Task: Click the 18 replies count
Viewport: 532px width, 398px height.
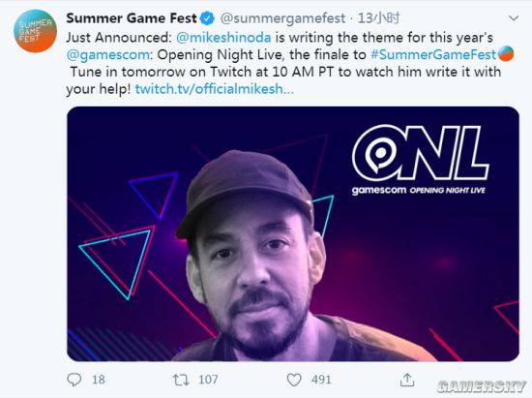Action: point(99,380)
